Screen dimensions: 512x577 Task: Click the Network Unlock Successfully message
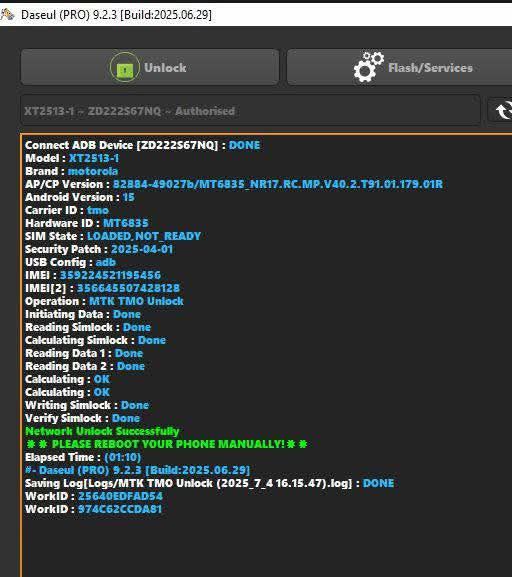(102, 431)
